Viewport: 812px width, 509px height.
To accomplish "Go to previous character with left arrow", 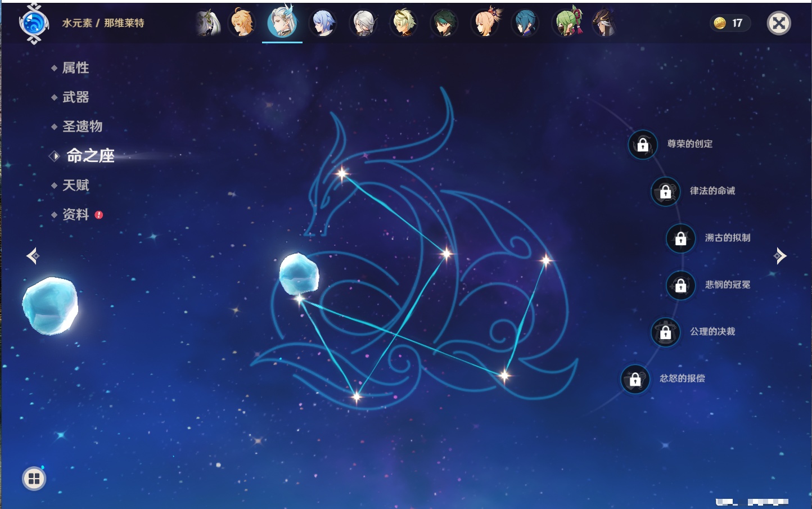I will pyautogui.click(x=33, y=256).
